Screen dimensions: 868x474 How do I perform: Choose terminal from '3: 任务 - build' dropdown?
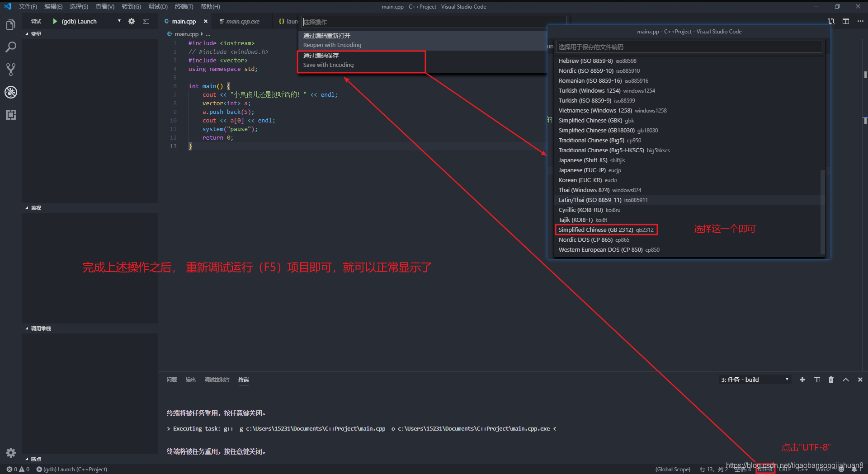point(755,380)
